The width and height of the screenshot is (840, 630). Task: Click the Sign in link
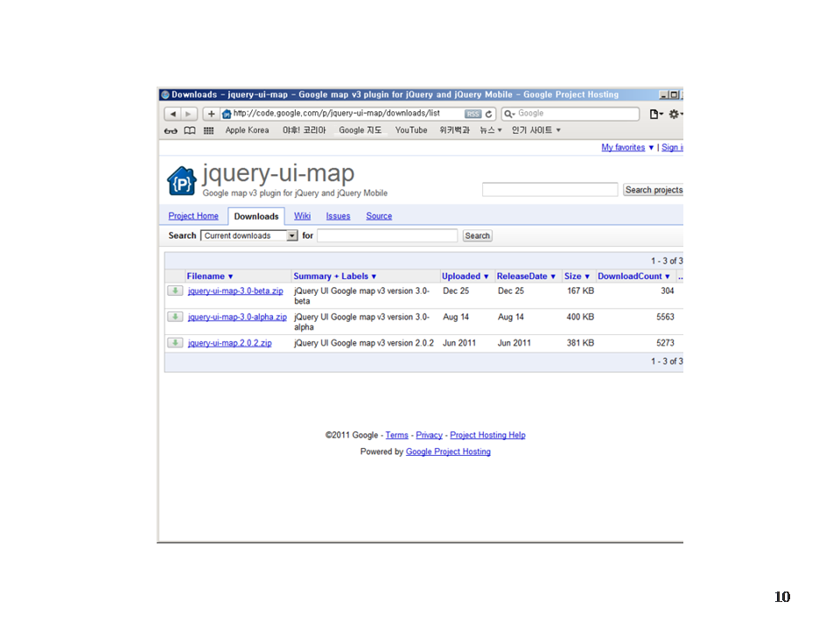[x=672, y=147]
